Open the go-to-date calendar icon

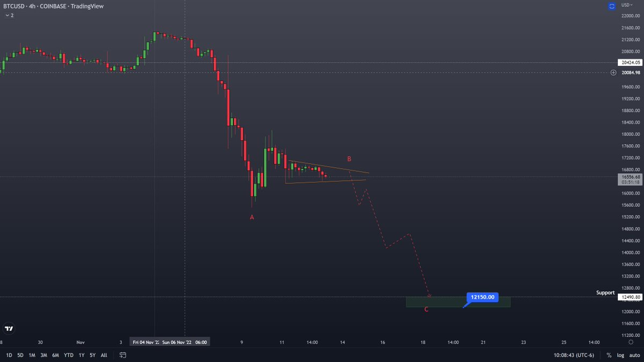coord(123,355)
